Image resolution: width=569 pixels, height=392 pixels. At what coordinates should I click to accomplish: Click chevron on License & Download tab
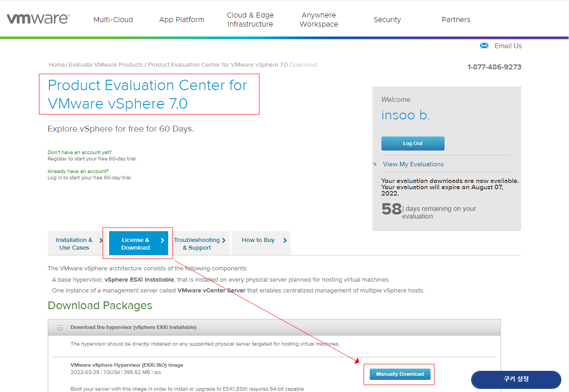(162, 241)
